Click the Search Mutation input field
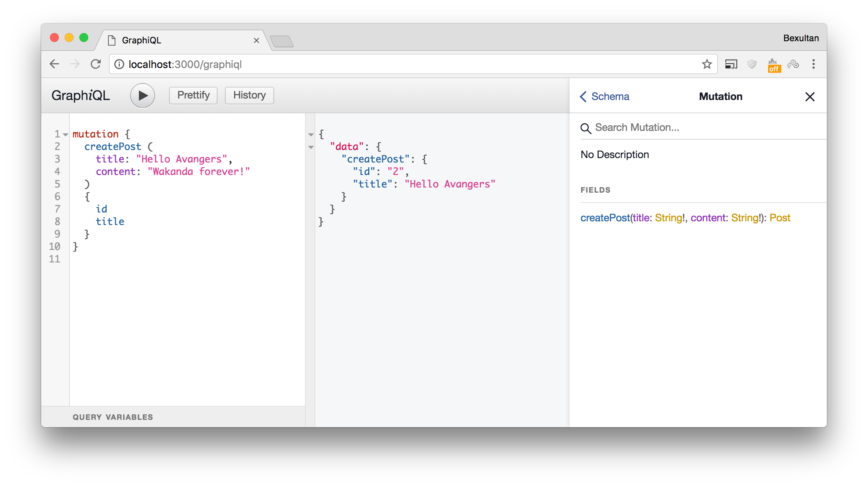The height and width of the screenshot is (486, 868). pos(698,128)
